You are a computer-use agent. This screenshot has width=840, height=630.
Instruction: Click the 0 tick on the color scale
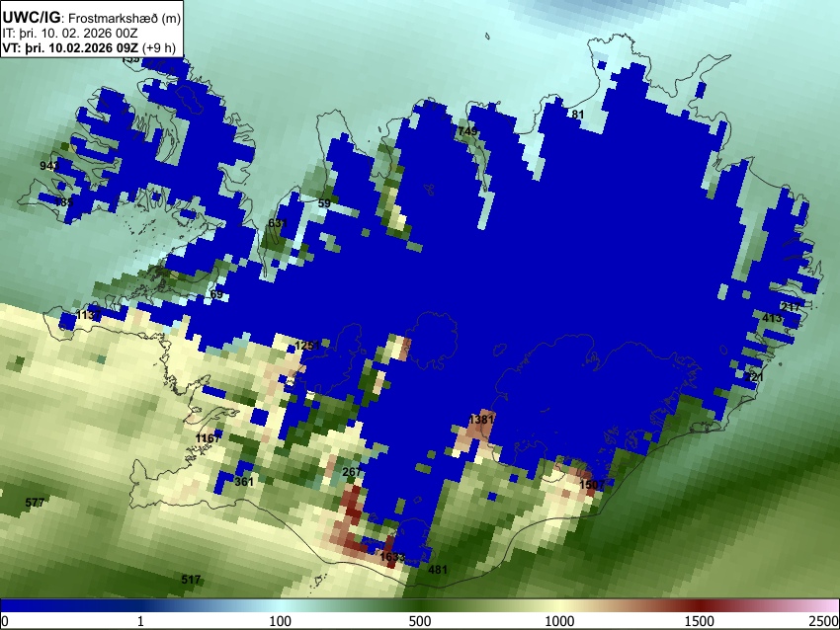click(5, 621)
